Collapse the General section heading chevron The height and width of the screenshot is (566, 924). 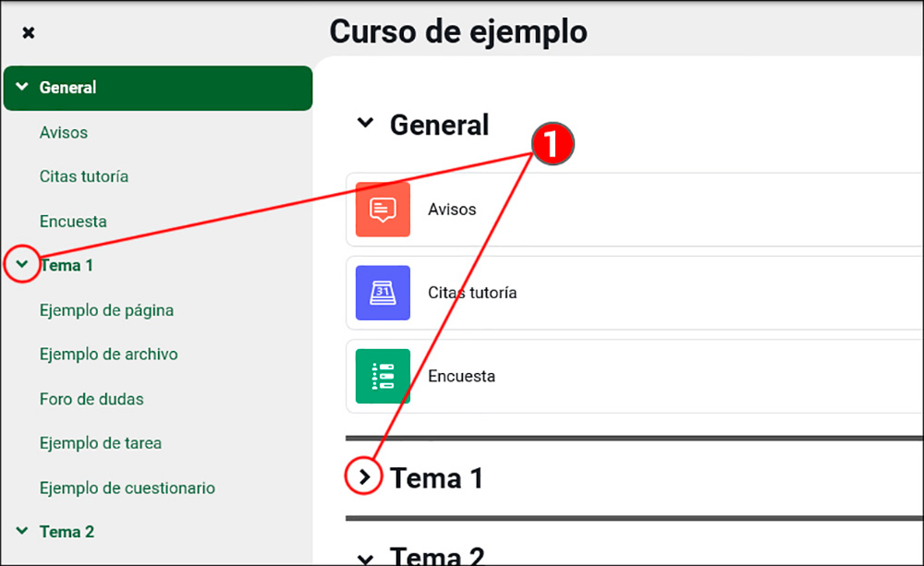(366, 123)
